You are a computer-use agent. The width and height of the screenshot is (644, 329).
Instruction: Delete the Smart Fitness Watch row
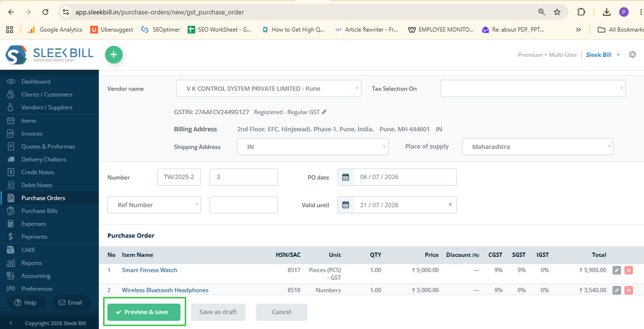point(628,270)
